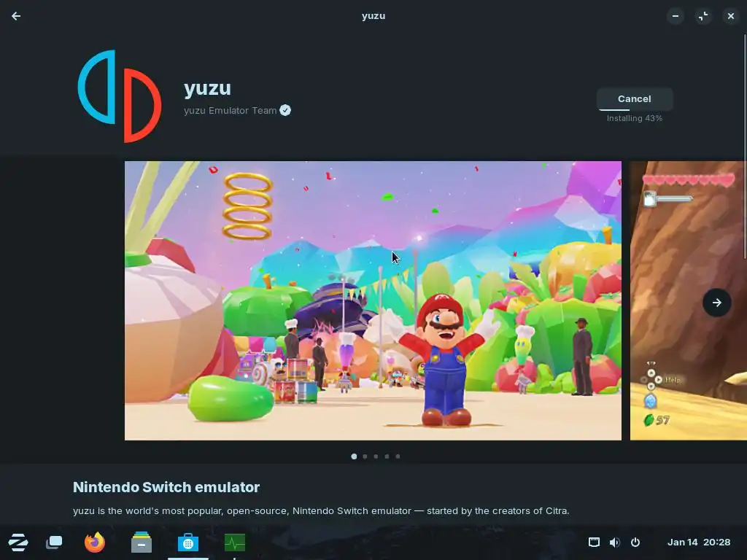The width and height of the screenshot is (747, 560).
Task: Open the clock showing Jan 14 20:28
Action: 698,542
